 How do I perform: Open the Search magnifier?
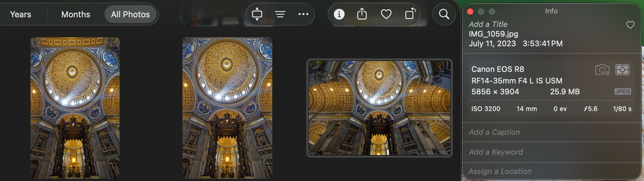tap(444, 14)
